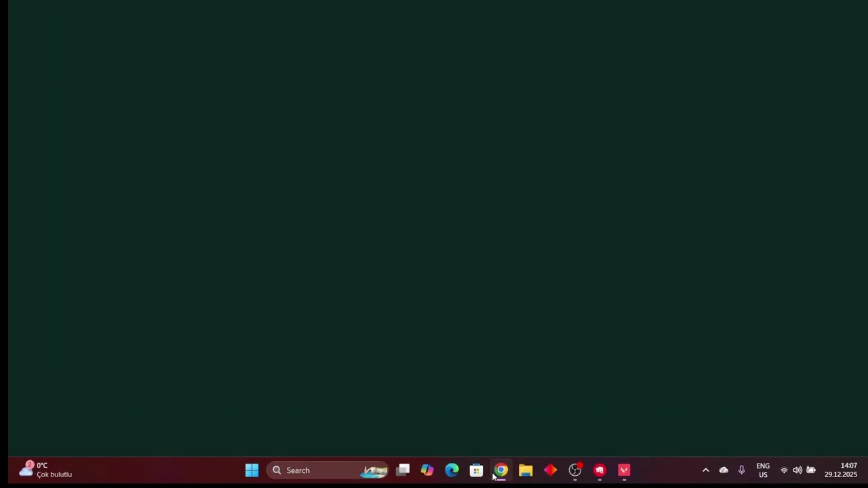The height and width of the screenshot is (488, 868).
Task: Launch Microsoft Copilot from the taskbar
Action: click(427, 470)
